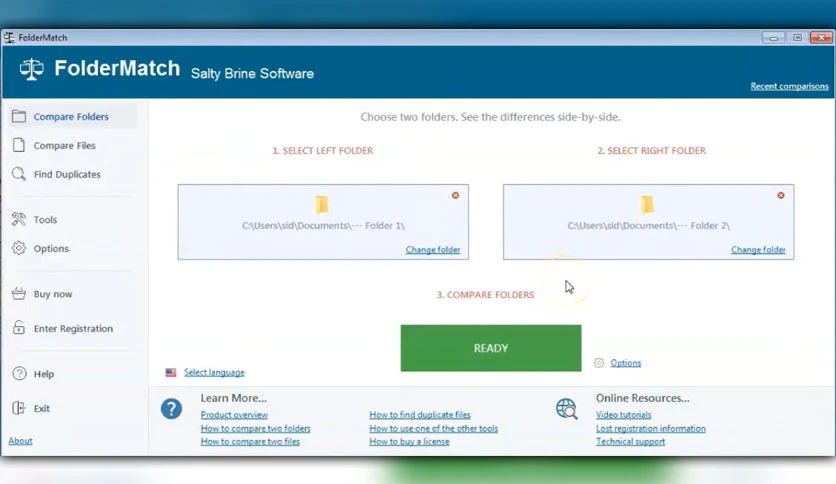
Task: Click the left folder path text
Action: [323, 225]
